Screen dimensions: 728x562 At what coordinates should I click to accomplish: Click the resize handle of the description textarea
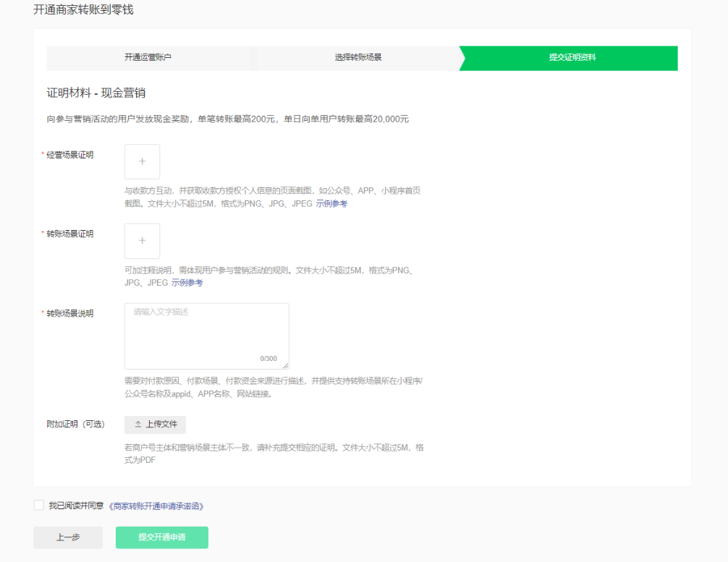[285, 366]
